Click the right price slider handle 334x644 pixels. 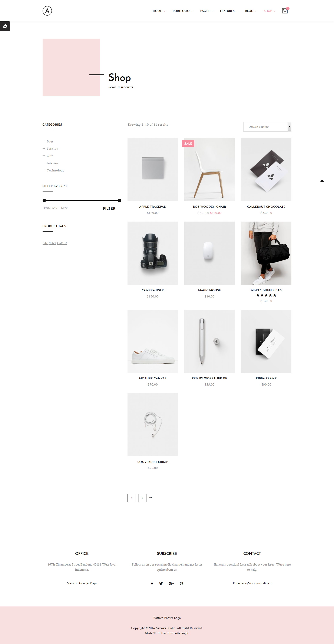119,200
